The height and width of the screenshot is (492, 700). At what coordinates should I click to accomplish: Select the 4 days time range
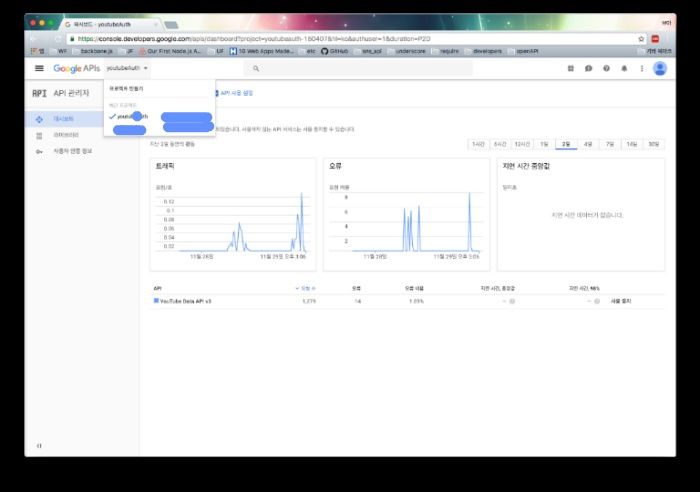coord(588,144)
